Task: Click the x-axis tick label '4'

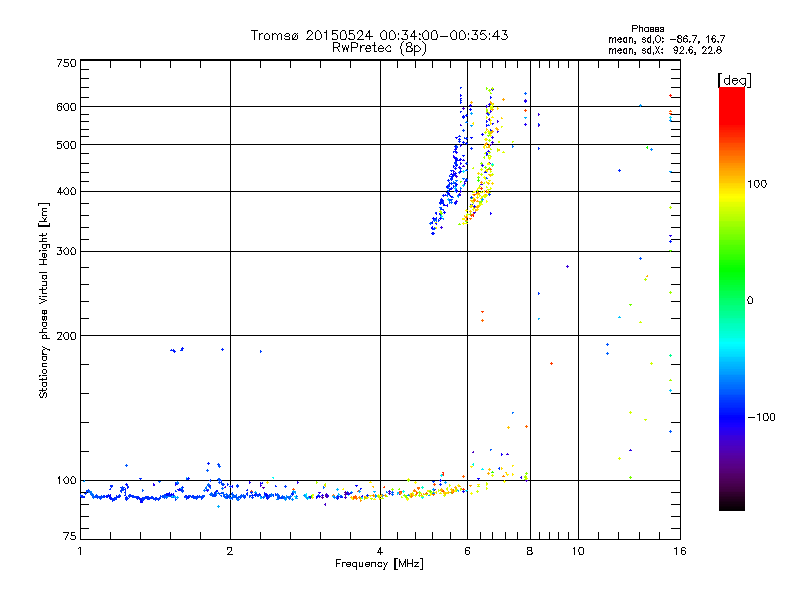Action: [x=380, y=551]
